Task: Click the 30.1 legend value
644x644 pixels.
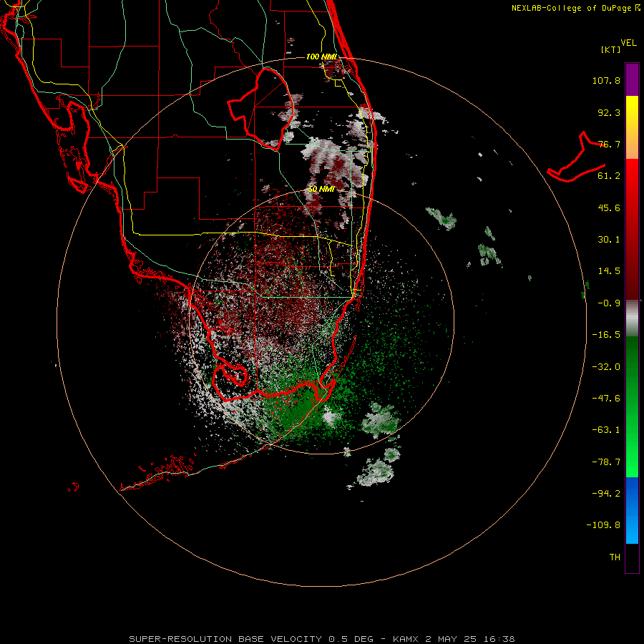Action: coord(609,240)
